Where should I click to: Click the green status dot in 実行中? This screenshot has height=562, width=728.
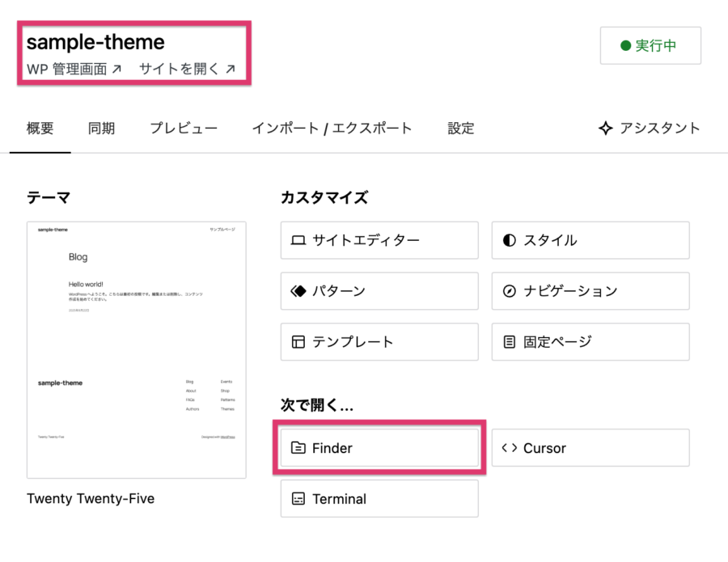coord(625,45)
